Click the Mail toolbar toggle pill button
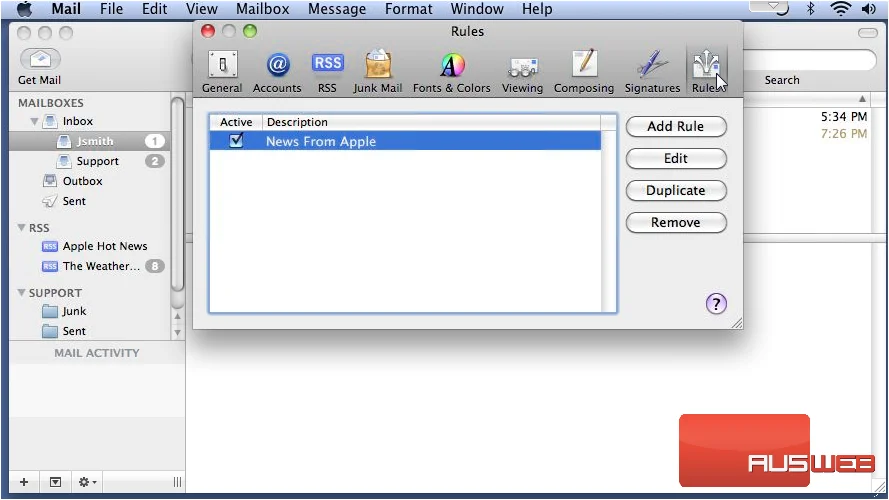 (x=867, y=33)
